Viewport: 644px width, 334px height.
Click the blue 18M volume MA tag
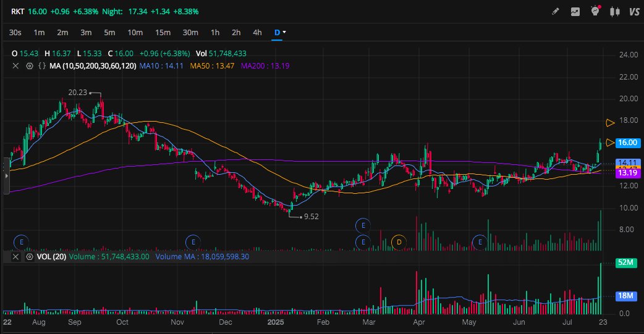click(625, 296)
